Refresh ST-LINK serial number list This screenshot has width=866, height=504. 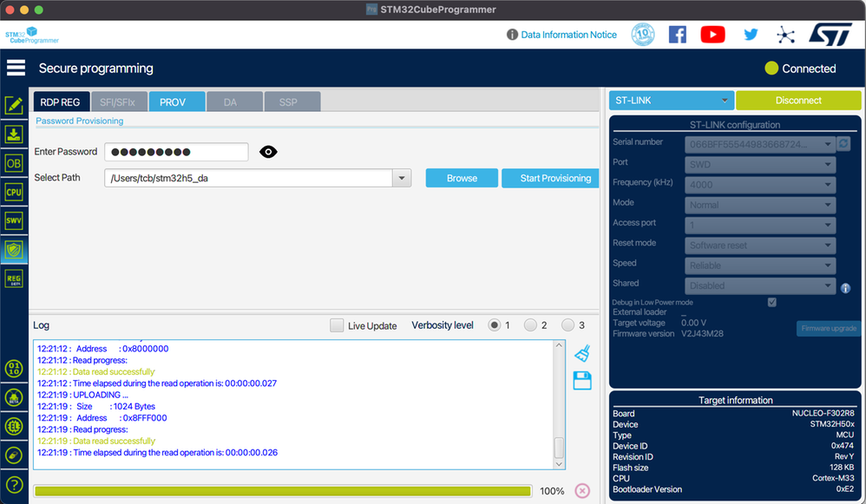point(843,144)
